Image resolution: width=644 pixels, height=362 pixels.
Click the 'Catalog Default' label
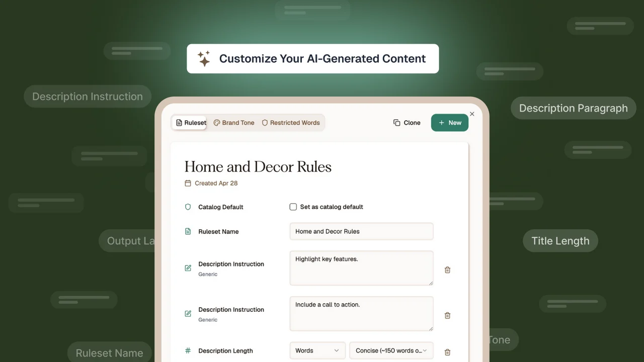[x=221, y=207]
